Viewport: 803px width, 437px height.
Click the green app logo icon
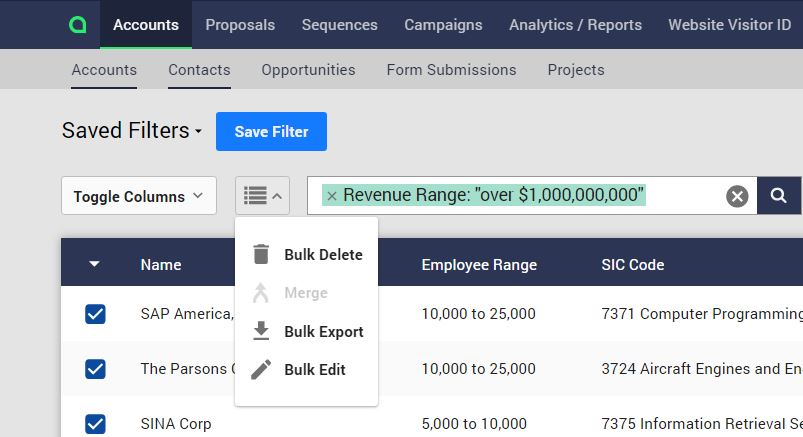click(77, 25)
